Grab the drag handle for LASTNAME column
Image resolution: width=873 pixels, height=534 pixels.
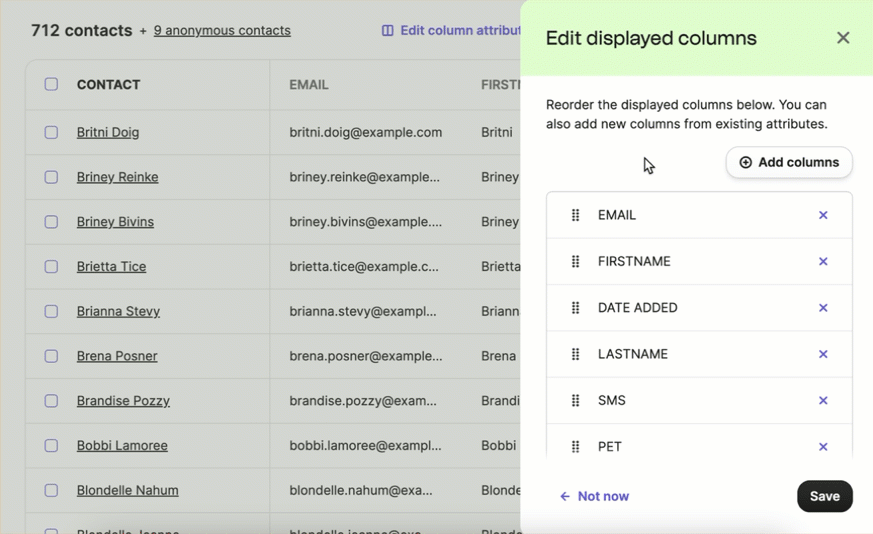(x=576, y=354)
